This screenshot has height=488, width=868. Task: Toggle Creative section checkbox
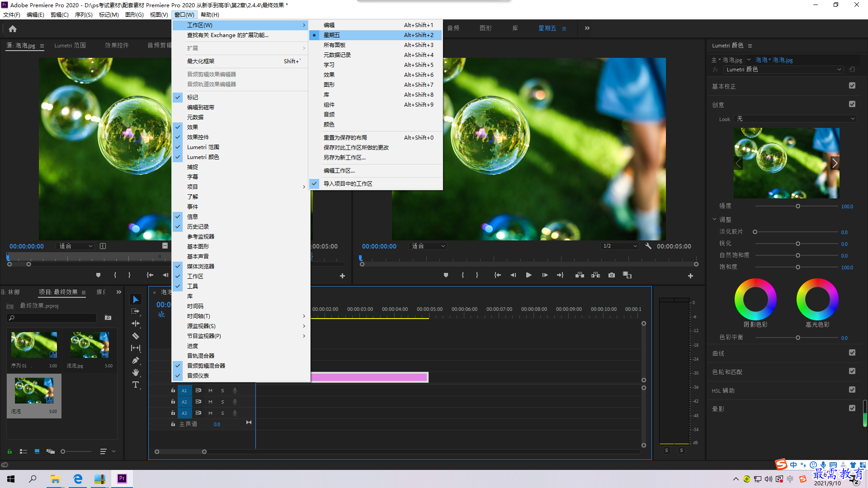click(x=852, y=104)
